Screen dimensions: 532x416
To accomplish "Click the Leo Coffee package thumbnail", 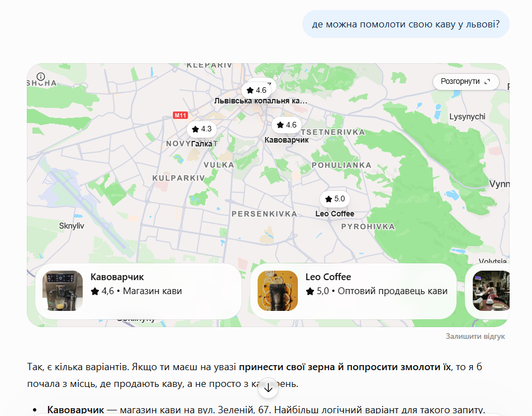I will pos(278,291).
